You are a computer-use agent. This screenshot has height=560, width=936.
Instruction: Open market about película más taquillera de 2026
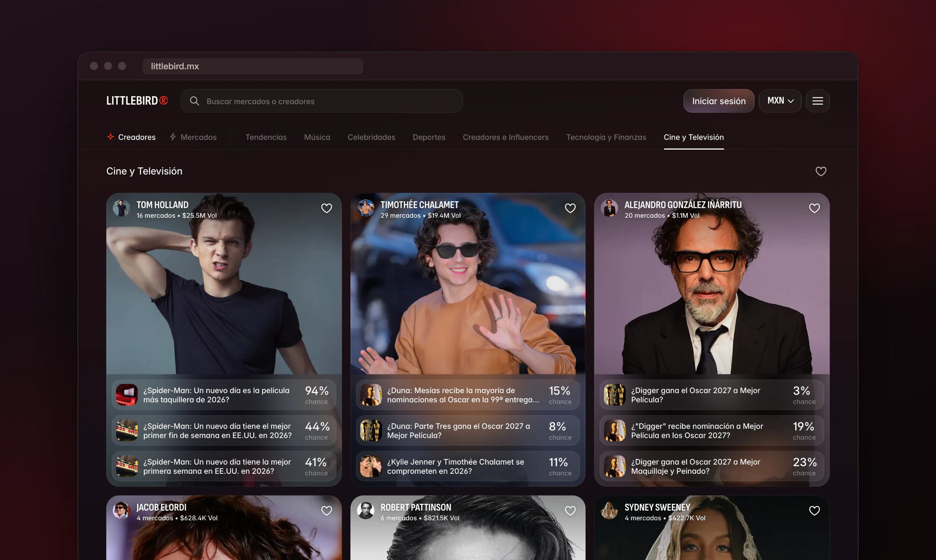coord(224,395)
